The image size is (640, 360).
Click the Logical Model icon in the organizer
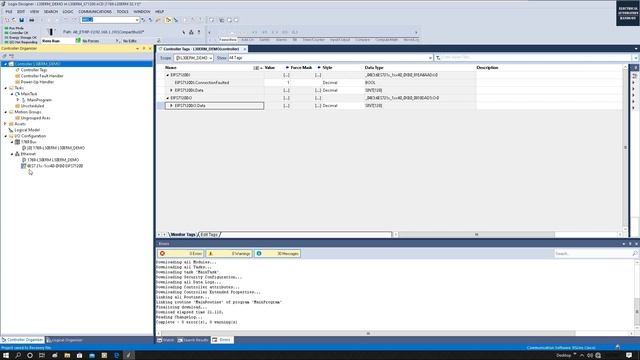coord(11,130)
